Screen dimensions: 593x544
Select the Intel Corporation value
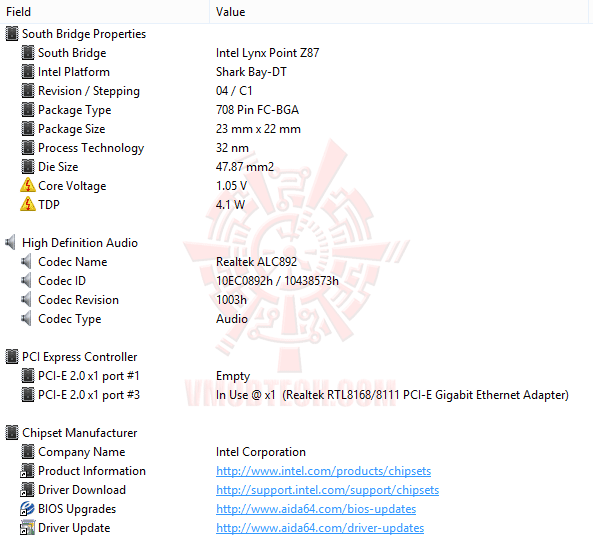coord(261,452)
